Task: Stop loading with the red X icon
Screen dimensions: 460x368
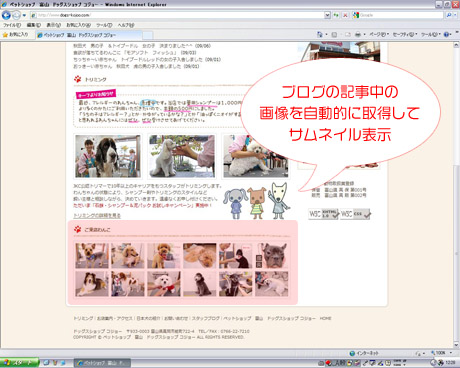Action: pyautogui.click(x=345, y=15)
